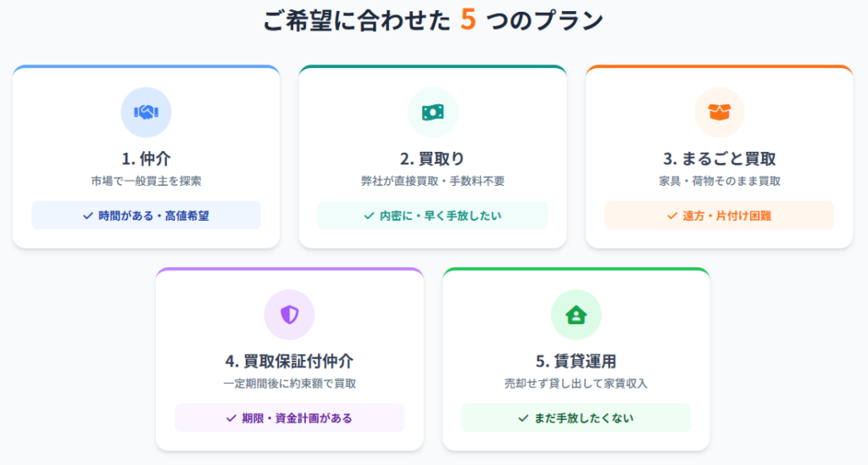Click checkmark beside まだ手放したくない

coord(523,417)
